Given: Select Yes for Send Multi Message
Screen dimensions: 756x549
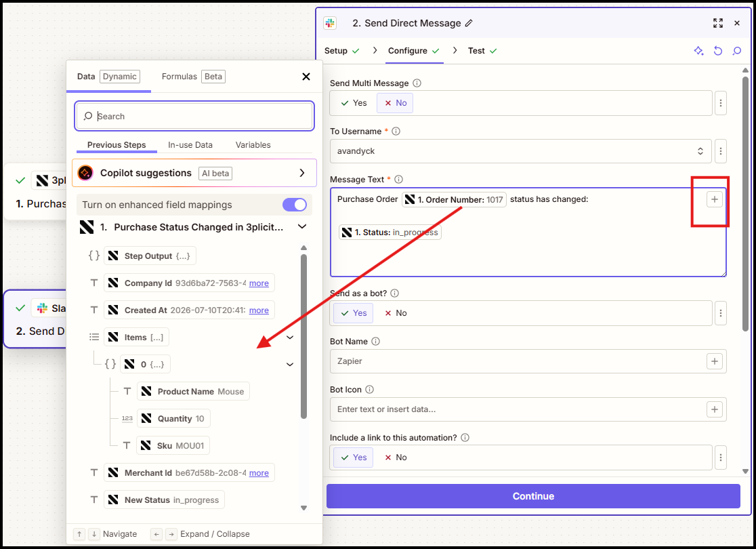Looking at the screenshot, I should pyautogui.click(x=354, y=103).
